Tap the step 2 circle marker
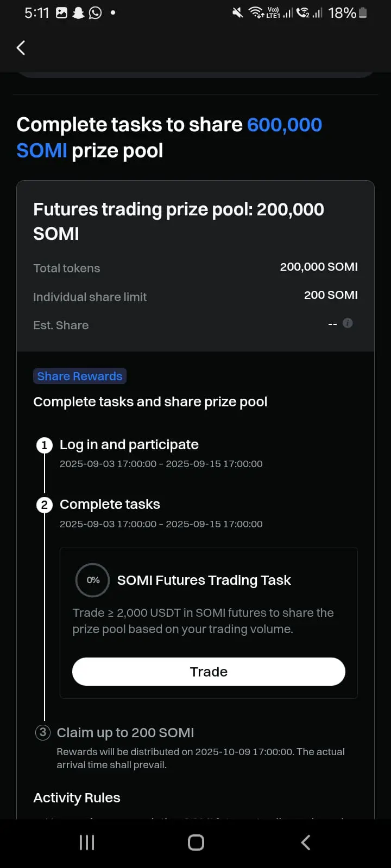Viewport: 391px width, 868px height. pos(44,505)
